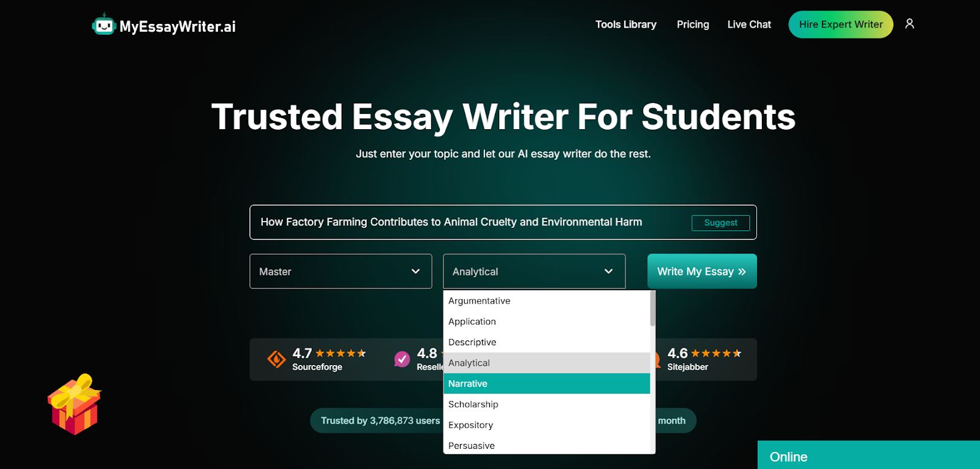The image size is (980, 469).
Task: Click the MyEssayWriter.ai robot logo
Action: [104, 24]
